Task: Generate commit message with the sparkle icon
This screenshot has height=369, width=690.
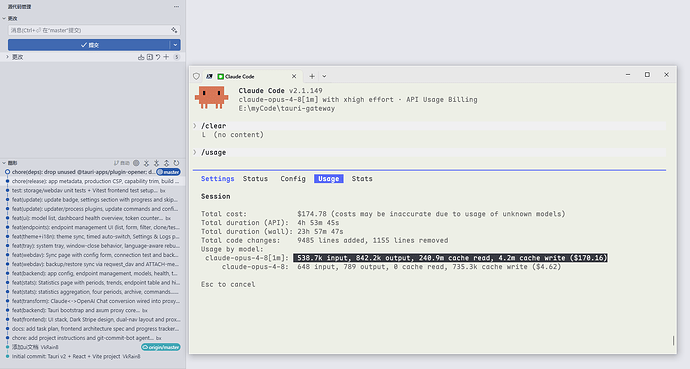Action: 174,30
